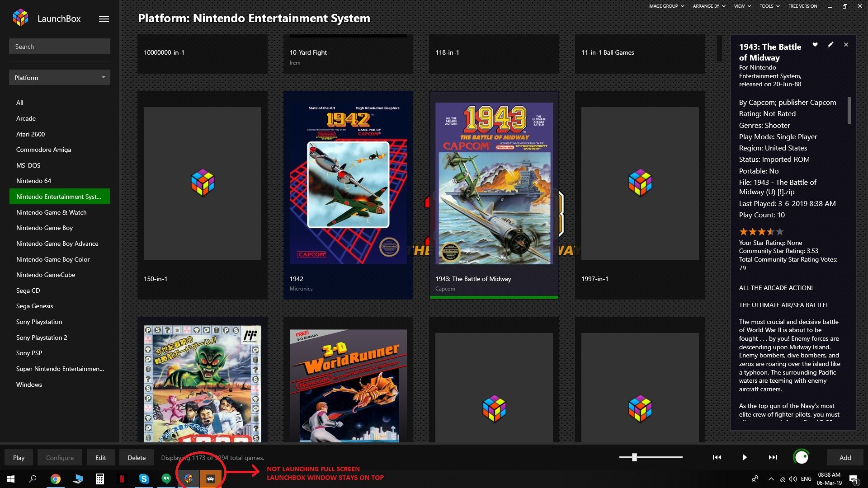Viewport: 868px width, 488px height.
Task: Select the 3-D WorldRunner game cover
Action: pyautogui.click(x=348, y=385)
